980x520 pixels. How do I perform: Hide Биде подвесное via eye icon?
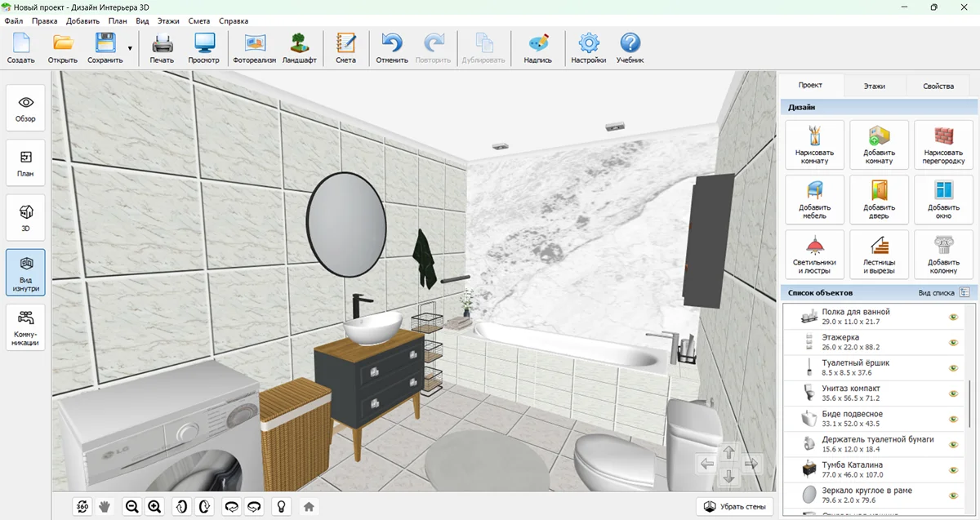952,419
